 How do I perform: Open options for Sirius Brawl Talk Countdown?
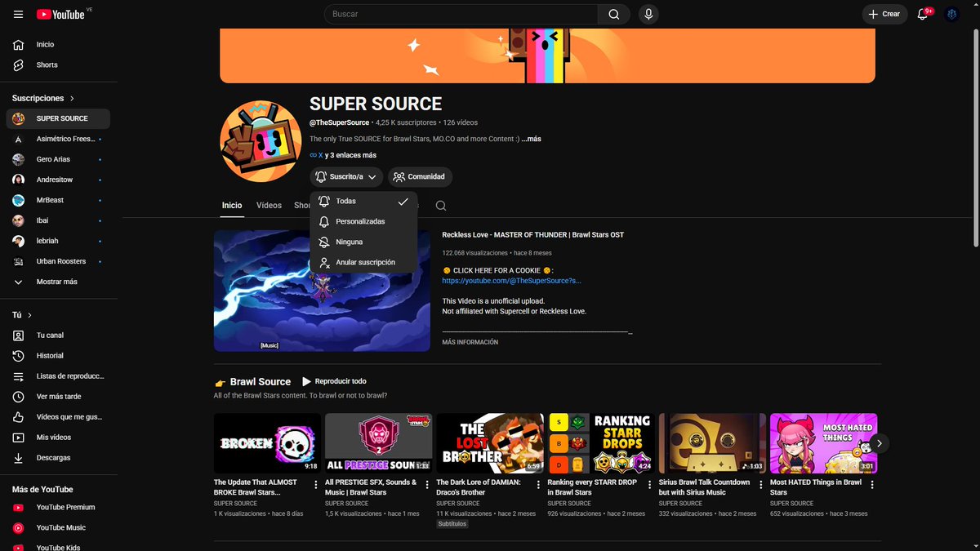[x=760, y=485]
